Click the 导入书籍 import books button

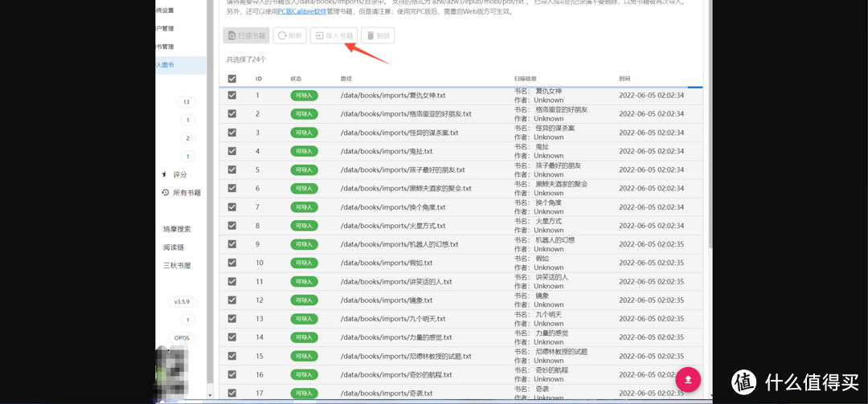pos(334,35)
